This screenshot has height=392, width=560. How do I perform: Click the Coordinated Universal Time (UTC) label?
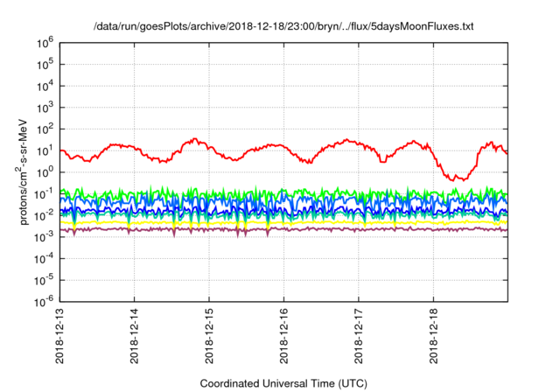coord(283,383)
